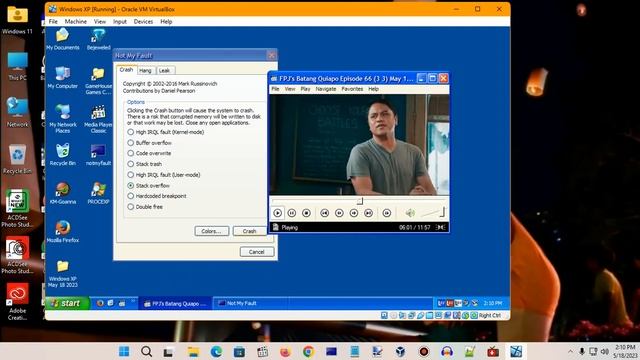Open Windows 11 host Recycle Bin
Viewport: 640px width, 360px height.
click(x=18, y=160)
